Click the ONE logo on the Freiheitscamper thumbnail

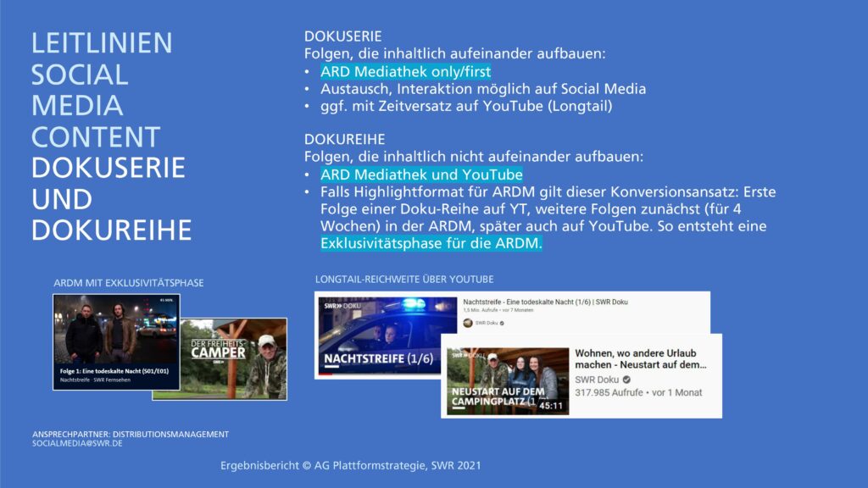[x=216, y=363]
